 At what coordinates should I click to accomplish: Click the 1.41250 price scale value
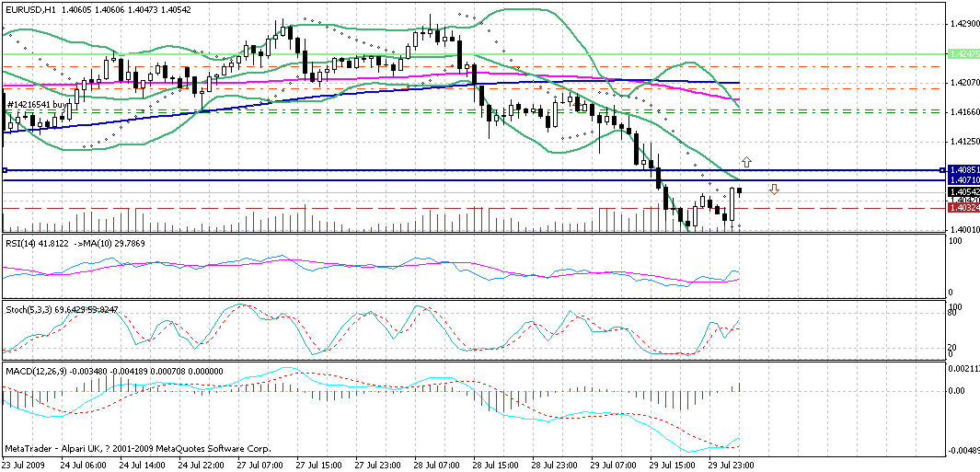point(964,142)
